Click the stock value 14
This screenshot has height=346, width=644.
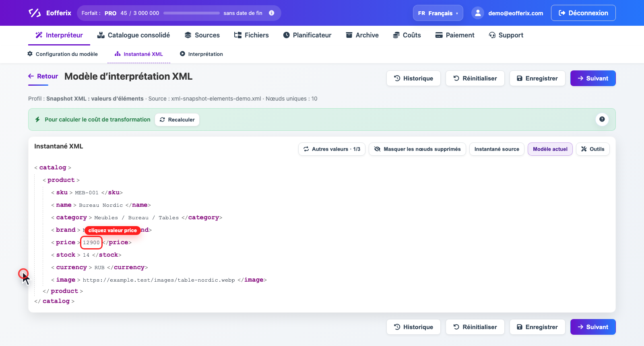tap(86, 255)
